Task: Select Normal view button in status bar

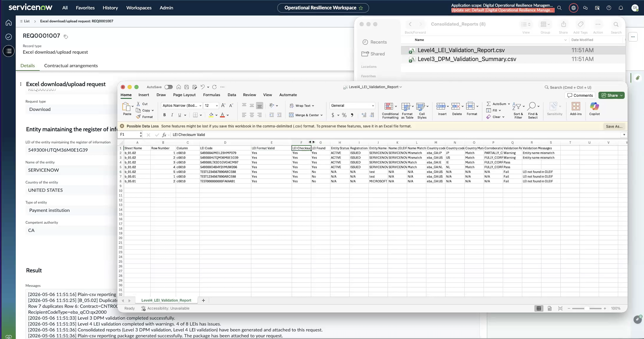Action: coord(539,308)
